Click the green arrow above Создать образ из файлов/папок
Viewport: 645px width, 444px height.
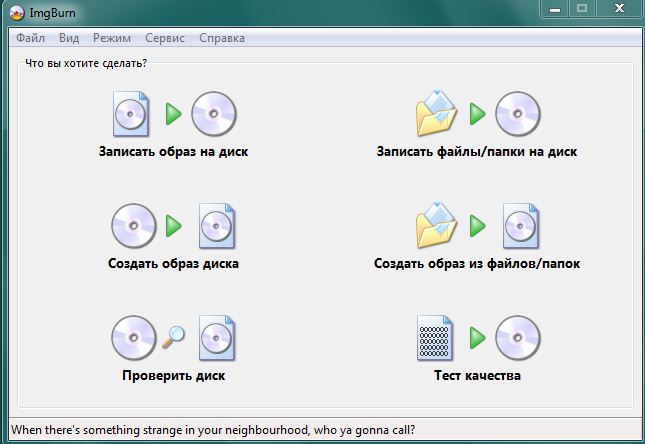pyautogui.click(x=478, y=226)
